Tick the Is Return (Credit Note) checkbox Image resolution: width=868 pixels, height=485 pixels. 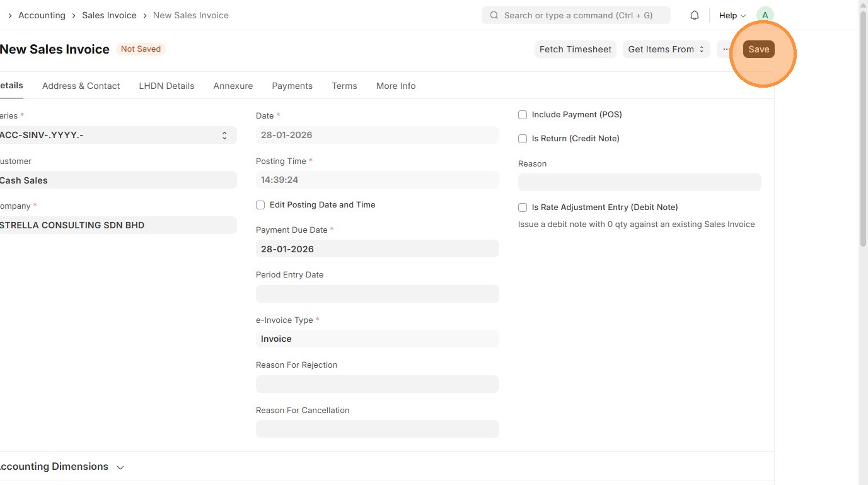tap(523, 139)
